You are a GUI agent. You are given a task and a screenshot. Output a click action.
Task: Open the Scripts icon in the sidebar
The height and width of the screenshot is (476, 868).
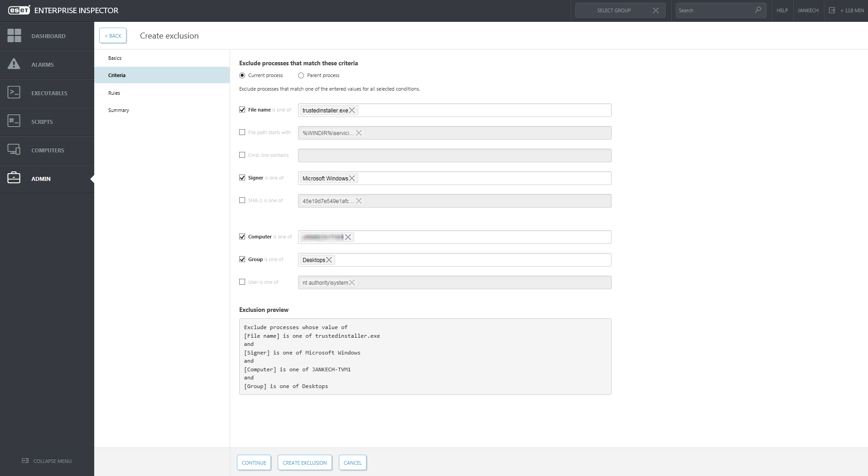(x=14, y=121)
